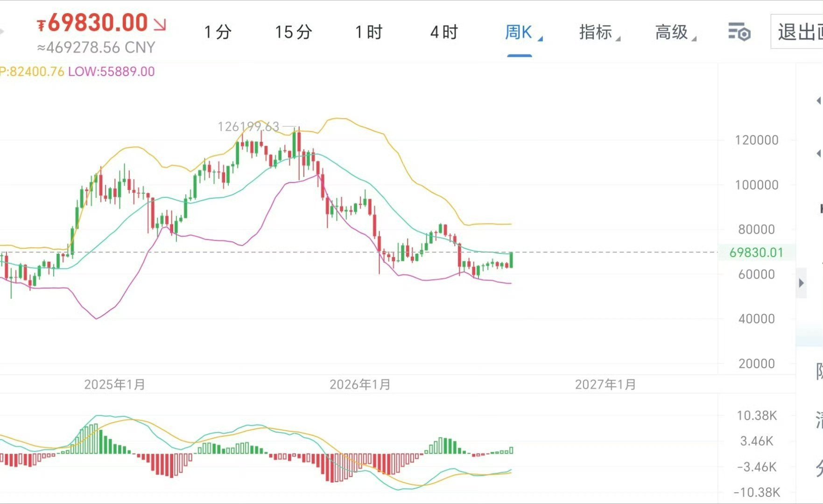This screenshot has height=504, width=823.
Task: Click the 2026年1月 date axis label
Action: (360, 385)
